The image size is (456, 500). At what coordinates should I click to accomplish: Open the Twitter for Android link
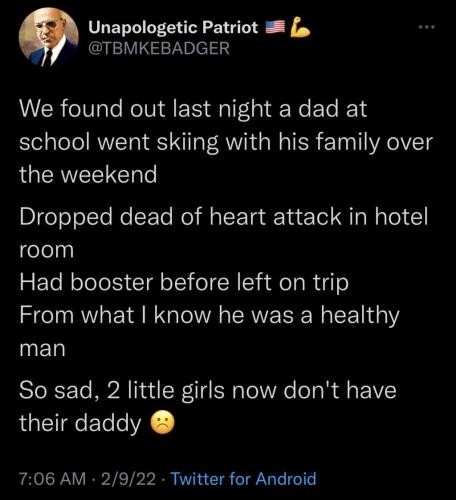(x=243, y=479)
